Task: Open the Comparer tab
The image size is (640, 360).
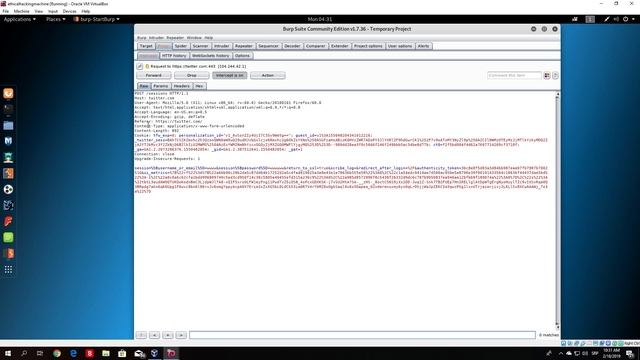Action: coord(316,46)
